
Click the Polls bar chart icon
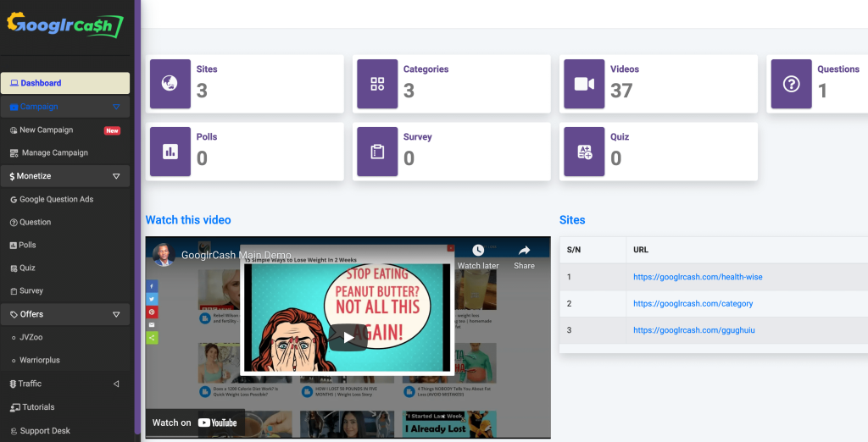point(170,152)
